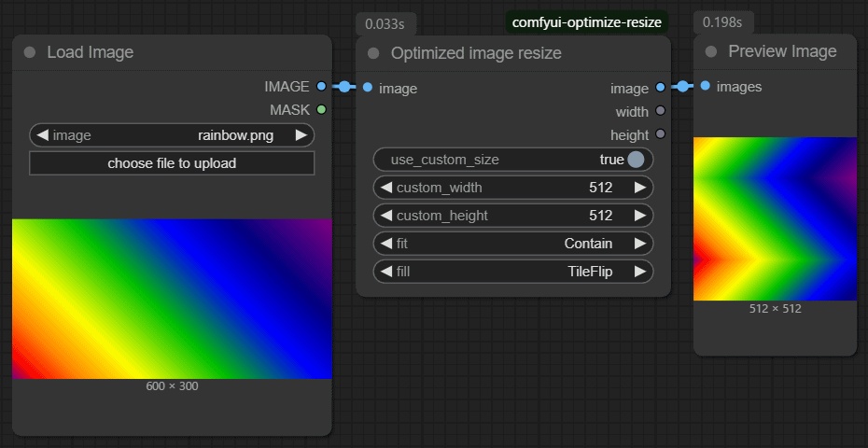Screen dimensions: 868x448
Task: Increase custom_width with right arrow
Action: tap(639, 188)
